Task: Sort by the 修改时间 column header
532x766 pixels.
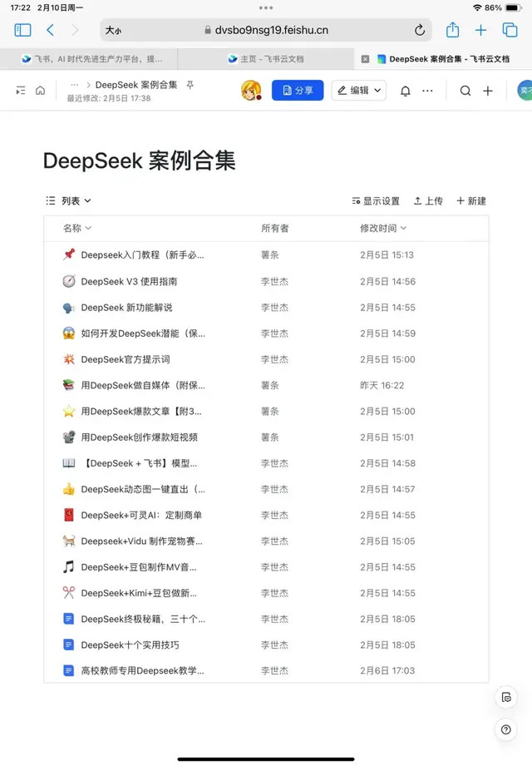Action: (x=383, y=228)
